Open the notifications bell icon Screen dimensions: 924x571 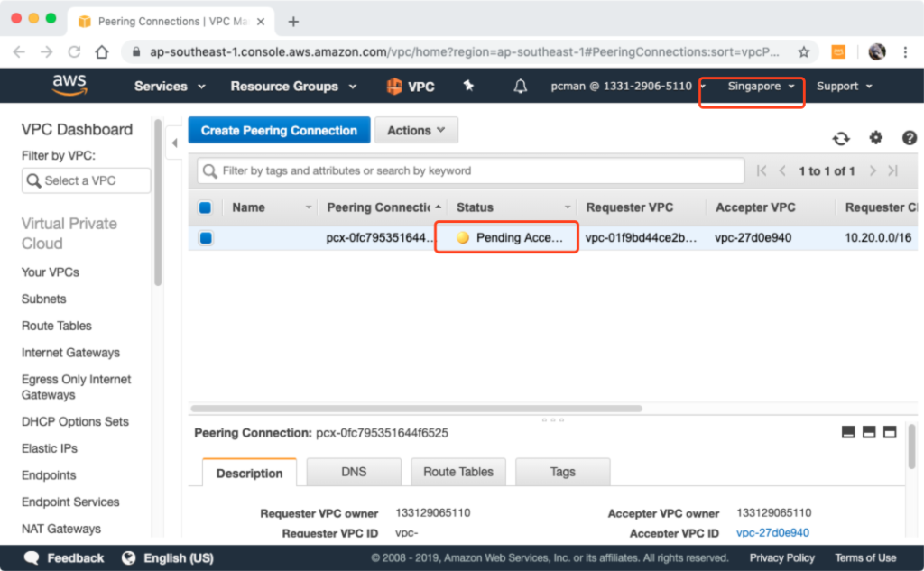520,87
